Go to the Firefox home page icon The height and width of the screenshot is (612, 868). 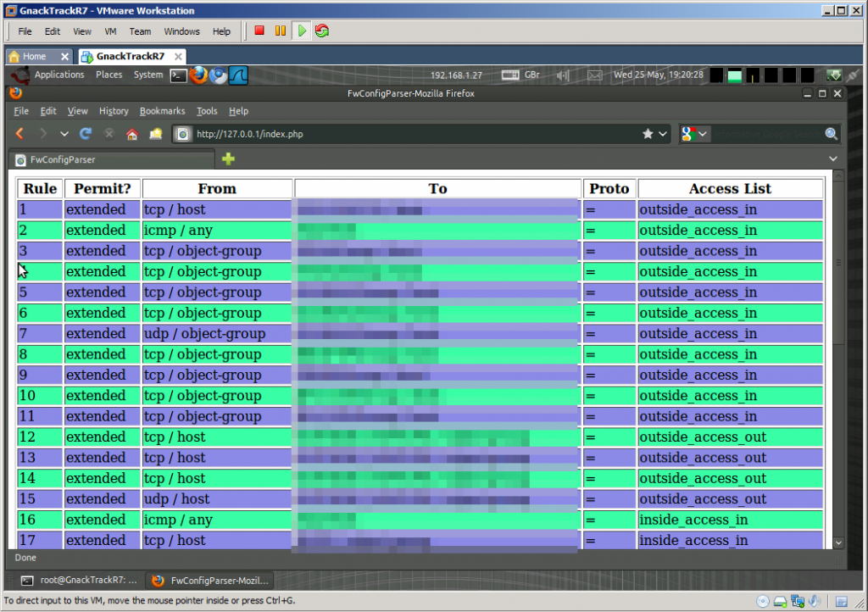[131, 134]
